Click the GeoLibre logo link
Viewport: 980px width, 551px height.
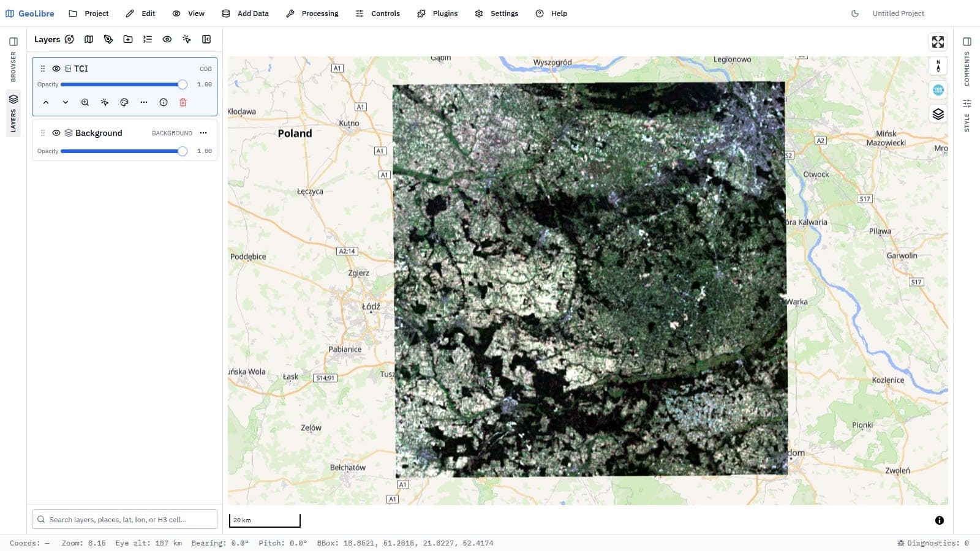tap(30, 13)
